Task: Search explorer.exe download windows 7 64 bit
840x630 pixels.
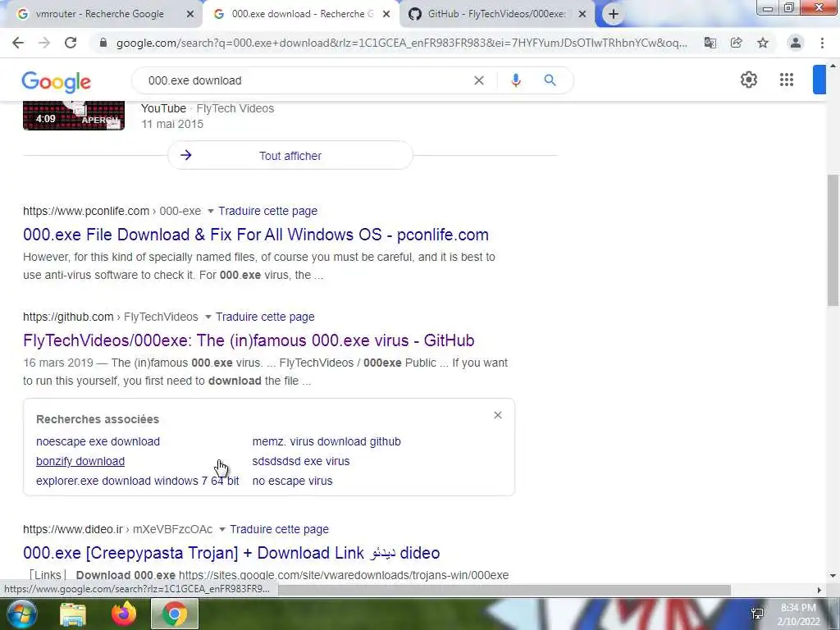Action: pos(138,481)
